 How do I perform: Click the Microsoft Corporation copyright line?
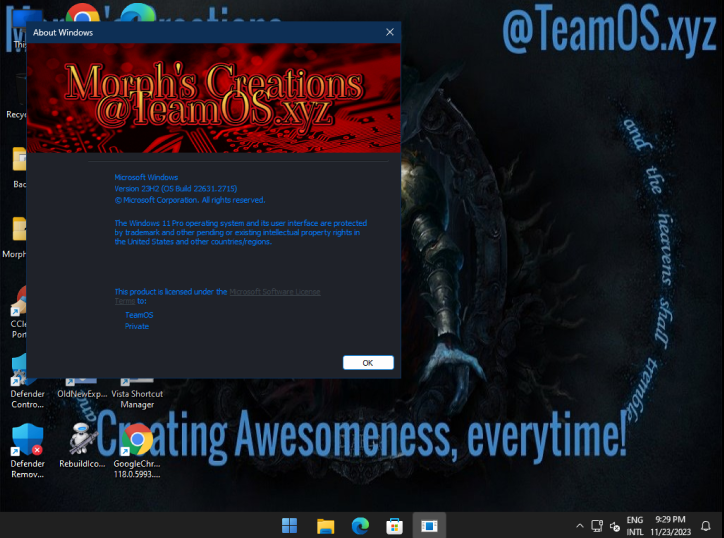pyautogui.click(x=190, y=200)
